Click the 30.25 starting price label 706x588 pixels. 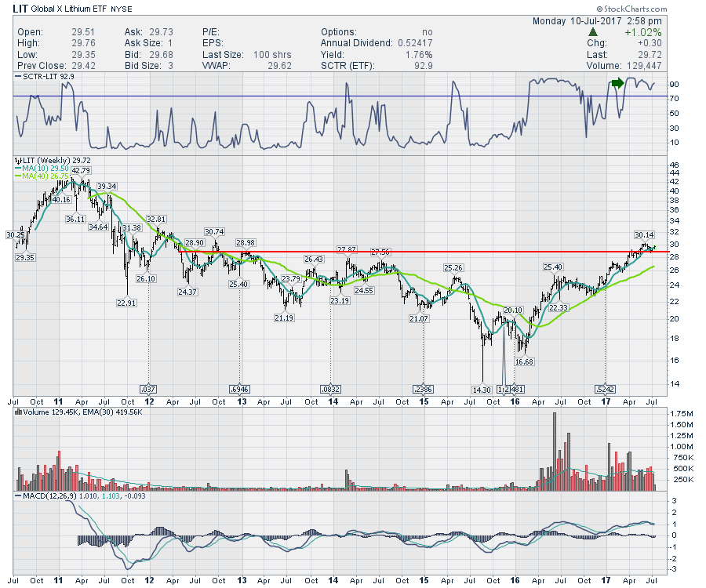click(x=16, y=235)
